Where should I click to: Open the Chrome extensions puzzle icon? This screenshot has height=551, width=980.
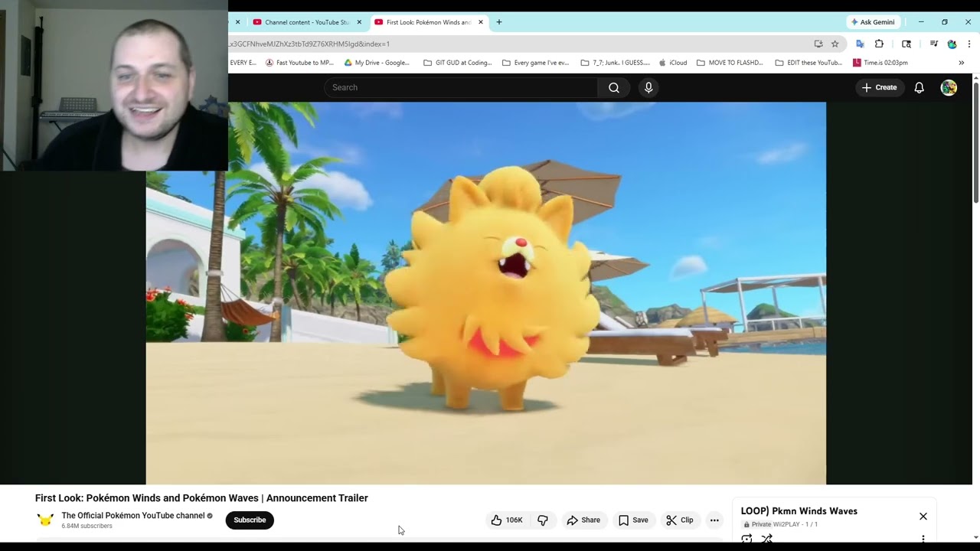click(879, 44)
